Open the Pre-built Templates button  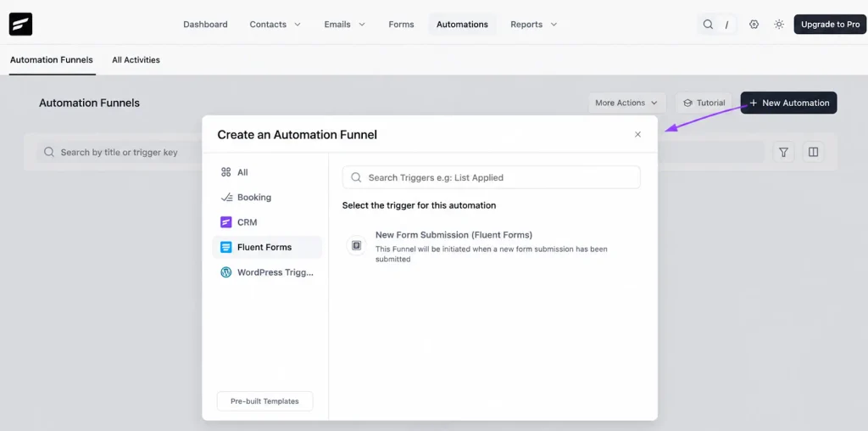click(x=264, y=401)
